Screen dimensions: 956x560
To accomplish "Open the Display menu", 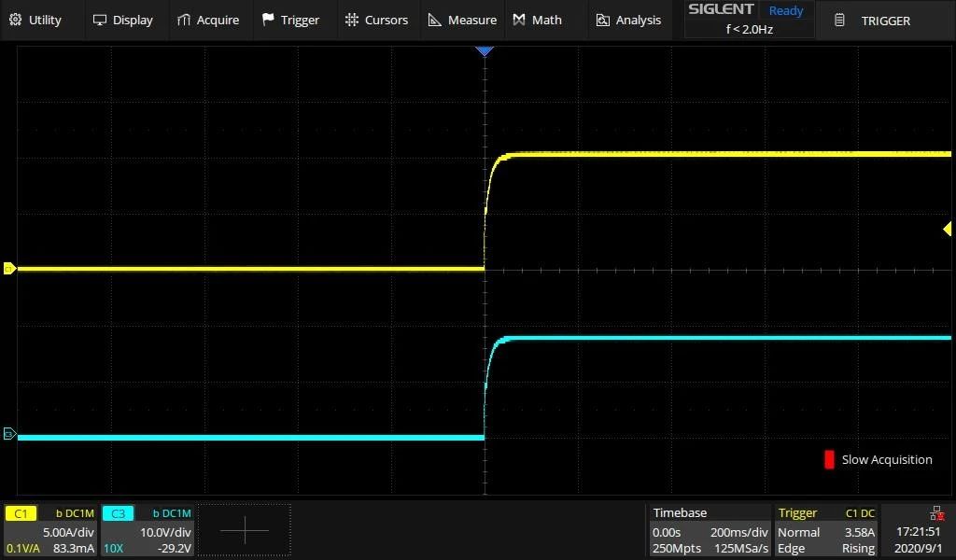I will click(x=122, y=20).
